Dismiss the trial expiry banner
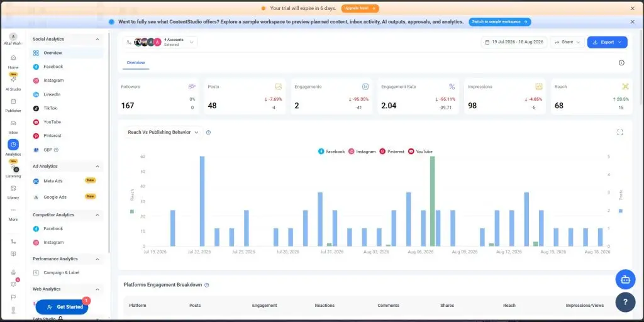This screenshot has height=322, width=644. pyautogui.click(x=633, y=8)
